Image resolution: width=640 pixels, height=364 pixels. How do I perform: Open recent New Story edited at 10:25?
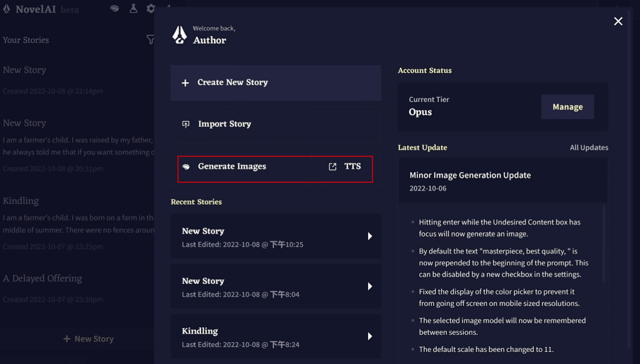(276, 237)
